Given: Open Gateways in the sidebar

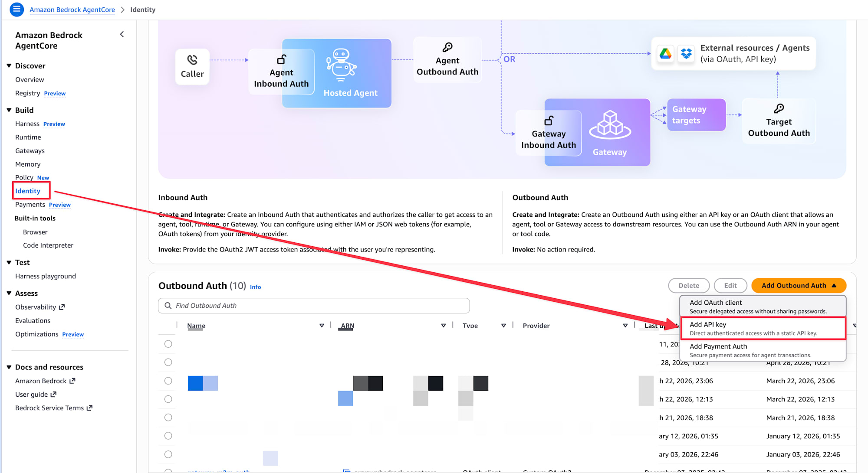Looking at the screenshot, I should tap(30, 150).
